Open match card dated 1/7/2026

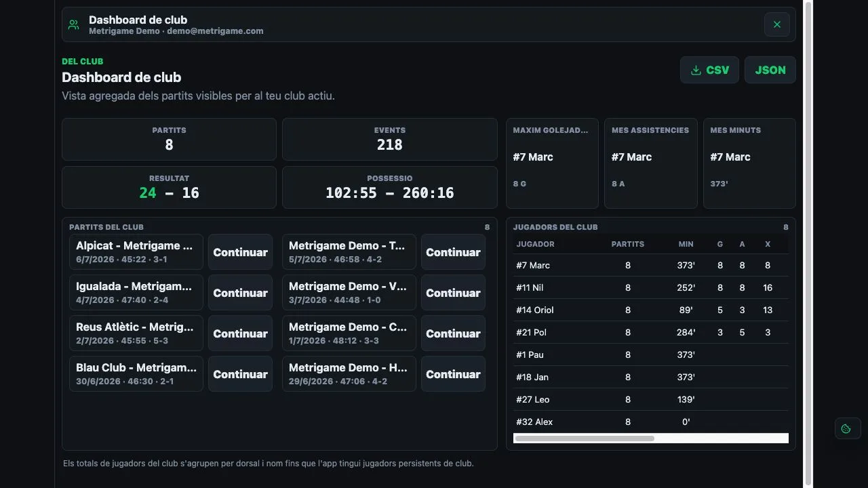(x=349, y=333)
